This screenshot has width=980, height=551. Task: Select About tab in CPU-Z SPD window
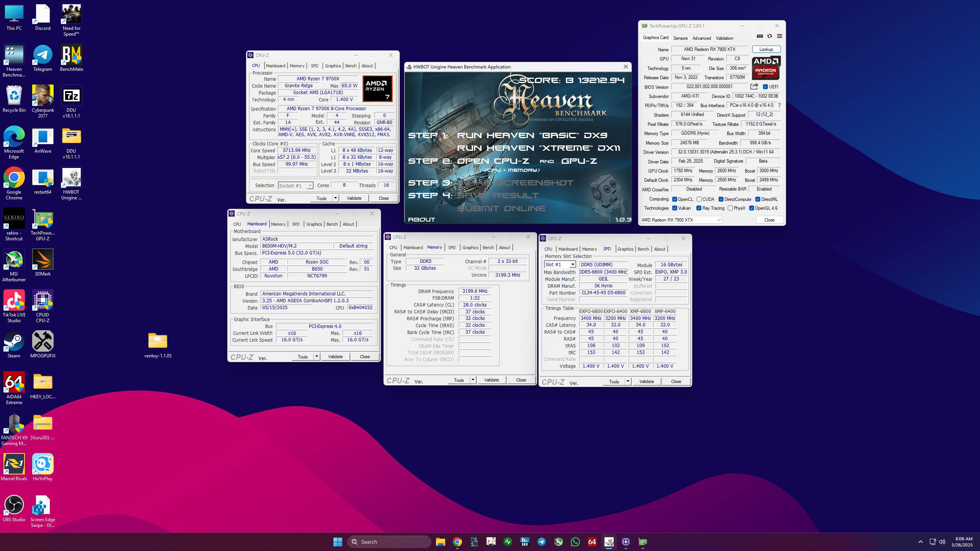point(659,249)
